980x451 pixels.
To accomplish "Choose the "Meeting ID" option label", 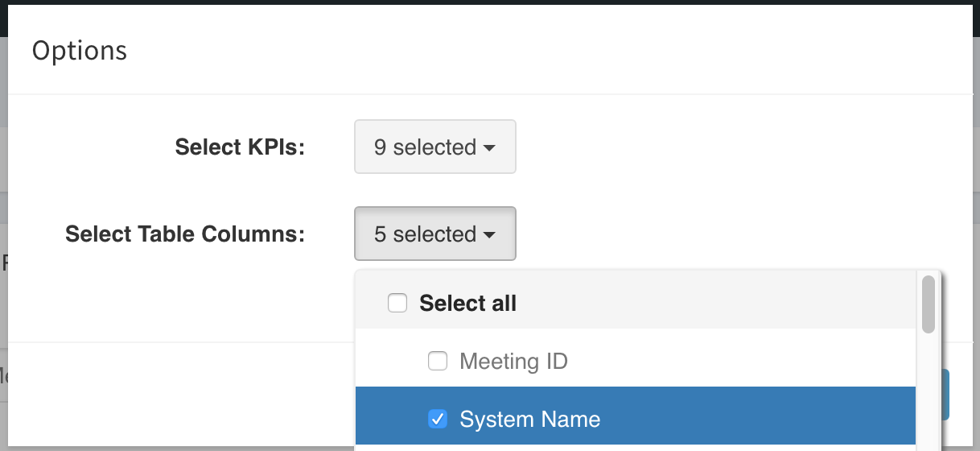I will click(x=513, y=362).
